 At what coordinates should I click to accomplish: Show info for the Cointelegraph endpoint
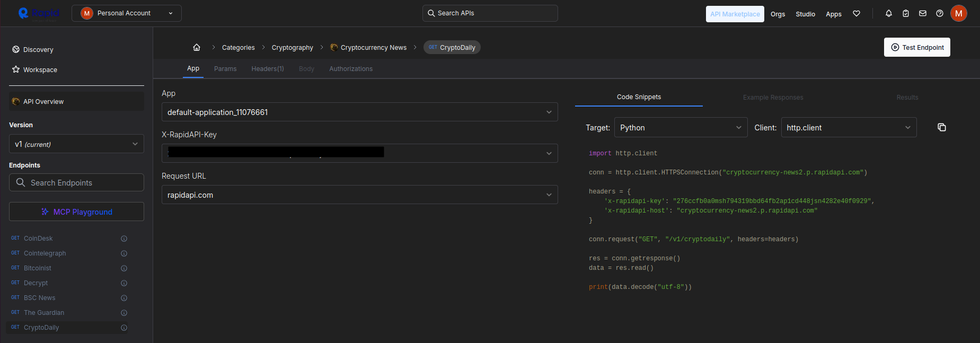click(x=124, y=253)
